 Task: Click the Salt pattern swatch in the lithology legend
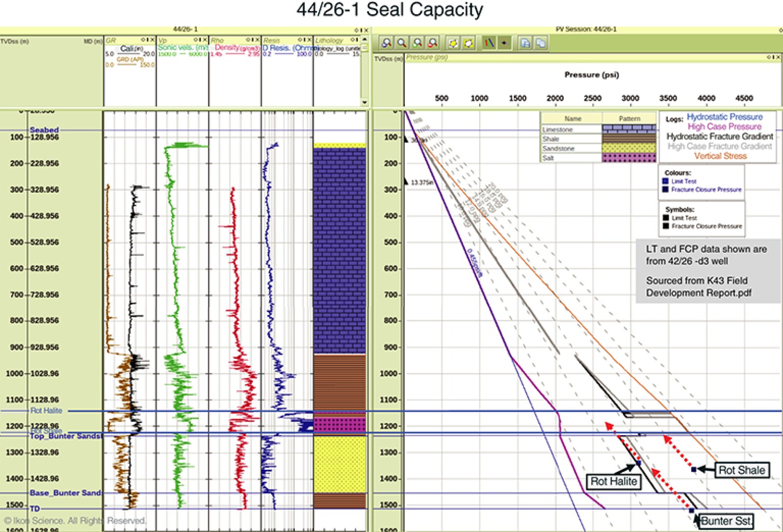[628, 157]
